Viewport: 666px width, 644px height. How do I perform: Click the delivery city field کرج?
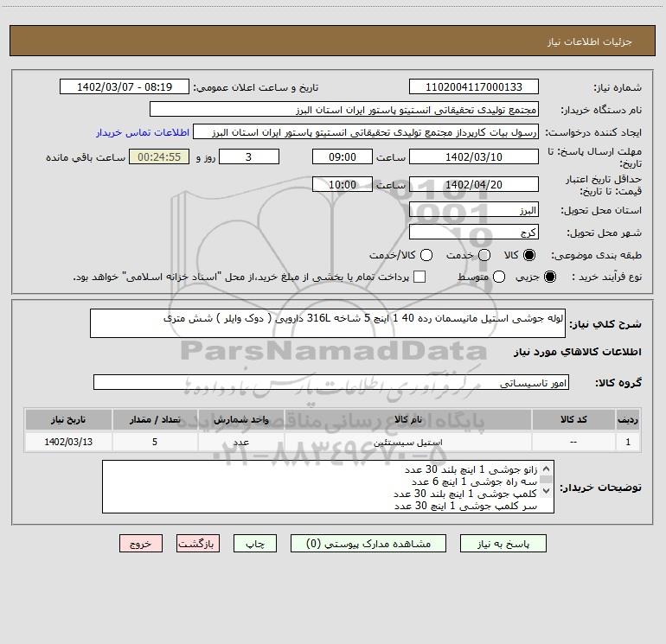[x=474, y=232]
